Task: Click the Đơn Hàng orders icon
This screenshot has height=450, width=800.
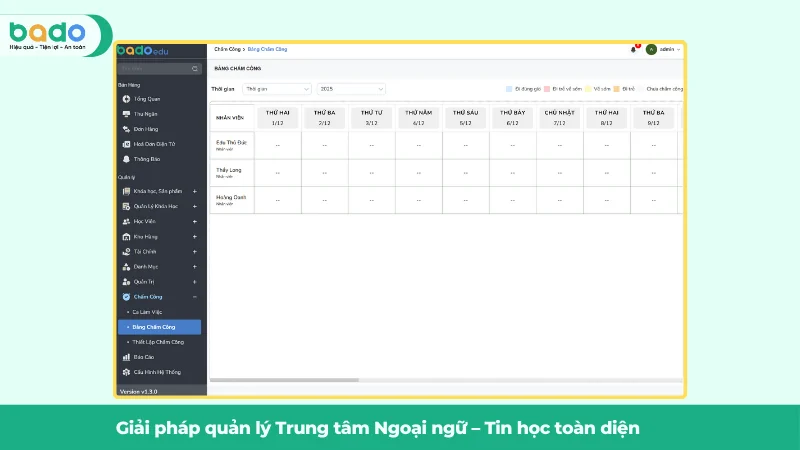Action: tap(126, 129)
